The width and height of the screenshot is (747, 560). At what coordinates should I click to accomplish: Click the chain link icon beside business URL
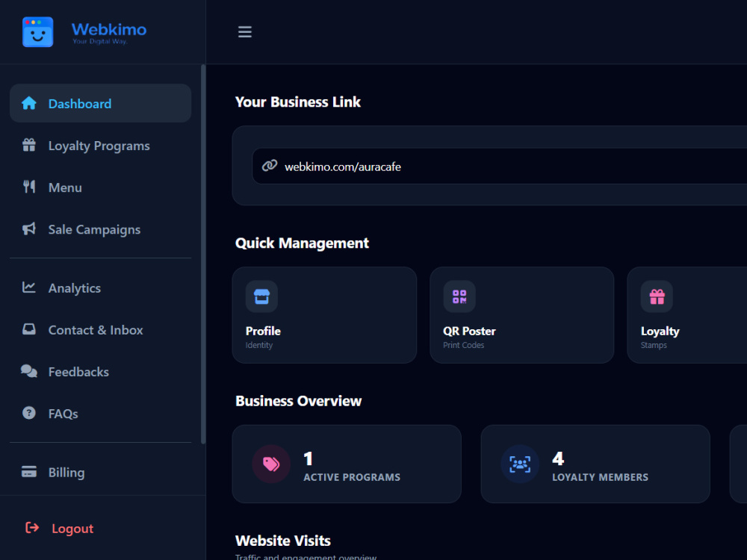[270, 166]
